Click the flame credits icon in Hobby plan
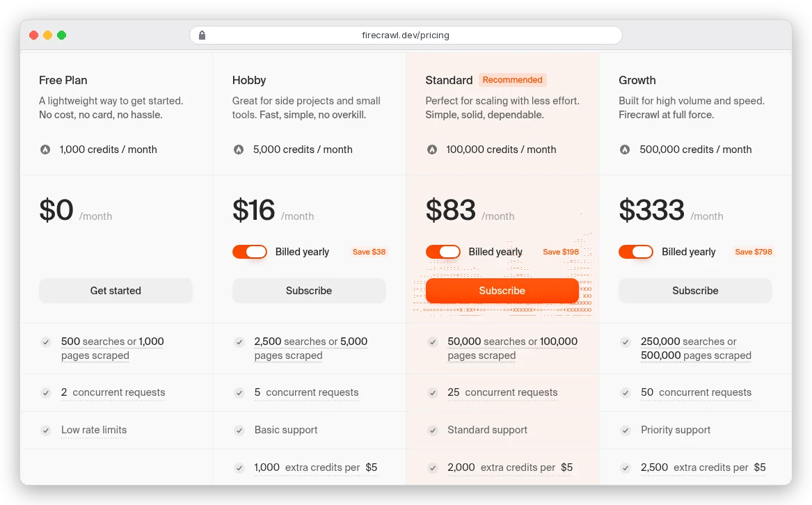Image resolution: width=812 pixels, height=505 pixels. coord(239,150)
